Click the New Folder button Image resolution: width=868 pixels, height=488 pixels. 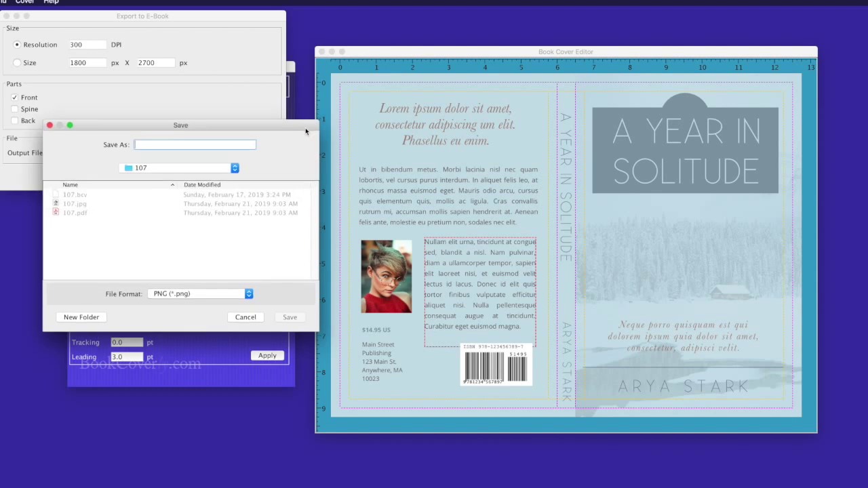[x=81, y=317]
